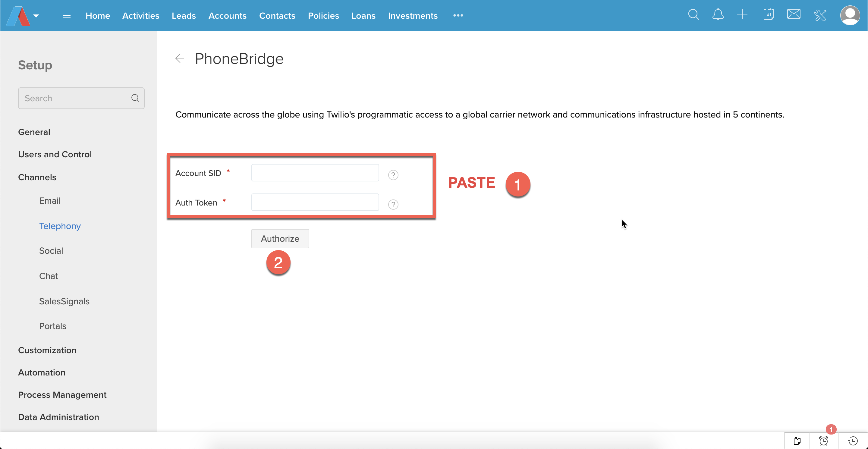
Task: Click the global search magnifier icon
Action: pyautogui.click(x=693, y=15)
